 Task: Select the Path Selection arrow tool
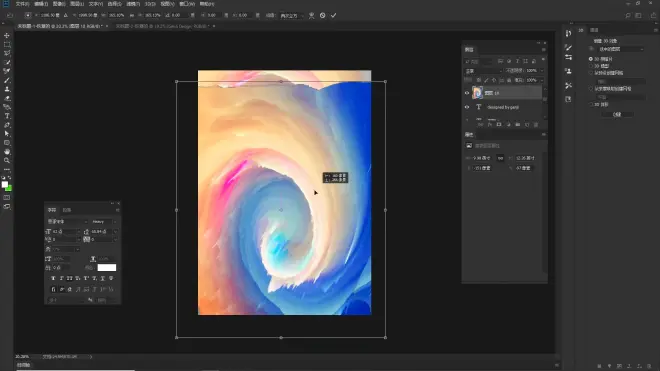point(7,134)
